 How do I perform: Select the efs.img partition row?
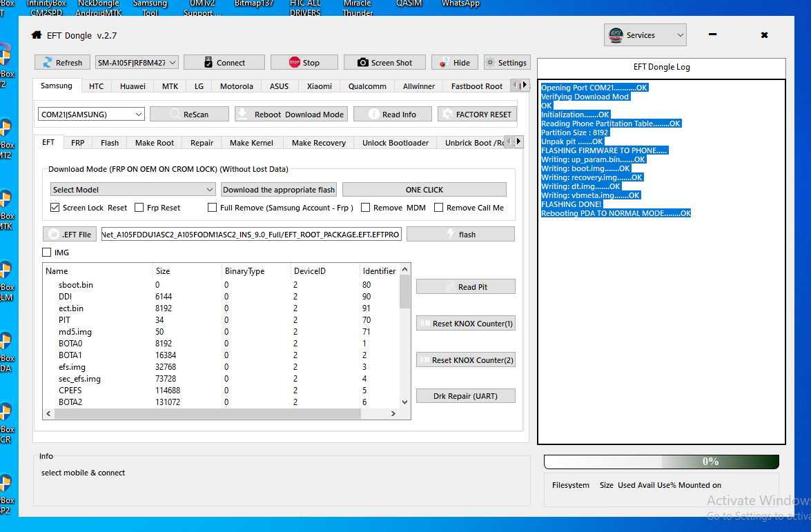tap(222, 367)
